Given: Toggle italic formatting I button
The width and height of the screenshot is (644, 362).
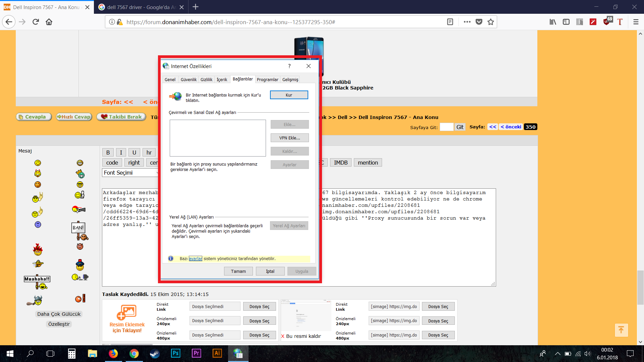Looking at the screenshot, I should [121, 153].
